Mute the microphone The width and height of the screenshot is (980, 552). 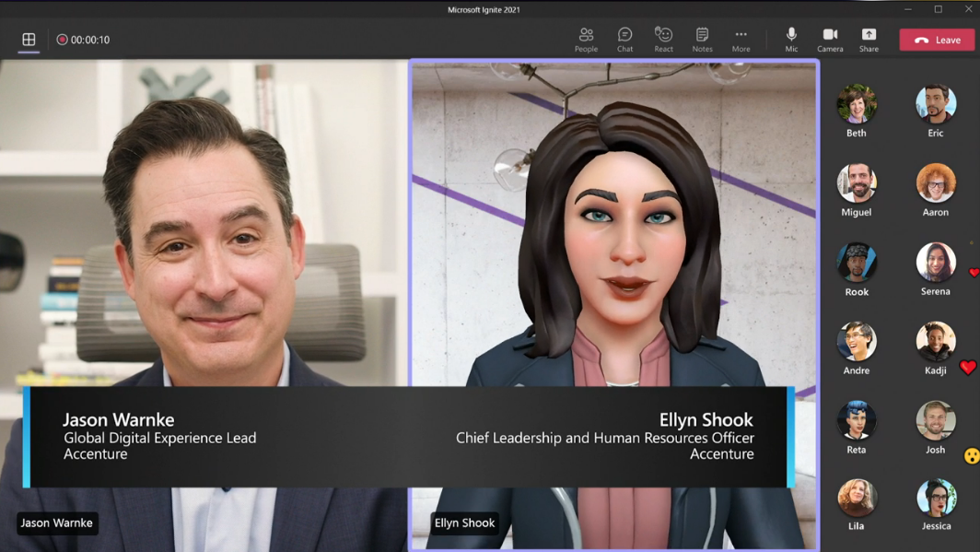(791, 39)
